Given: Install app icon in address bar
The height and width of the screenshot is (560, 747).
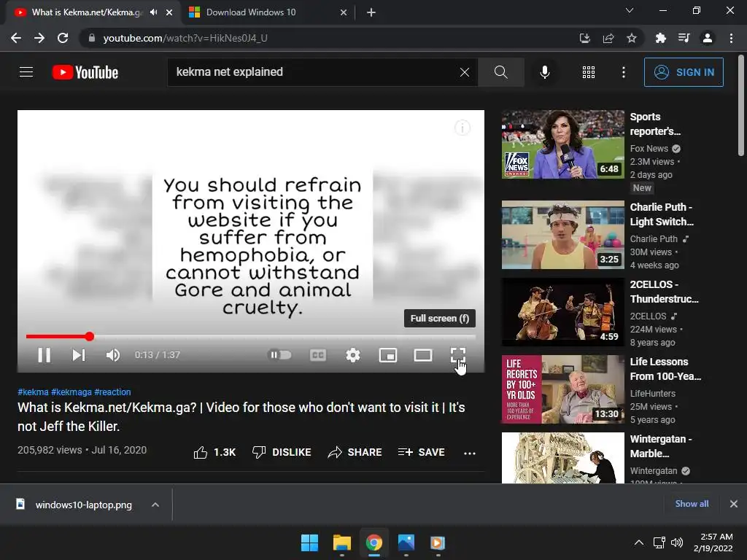Looking at the screenshot, I should (584, 38).
